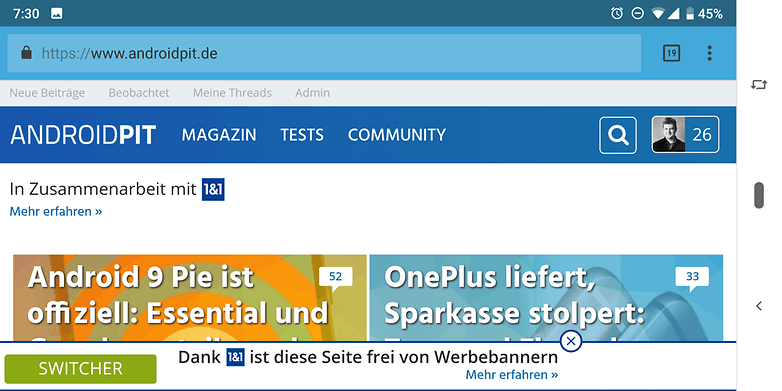The image size is (782, 391).
Task: Tap the screen rotation icon on right edge
Action: pyautogui.click(x=759, y=85)
